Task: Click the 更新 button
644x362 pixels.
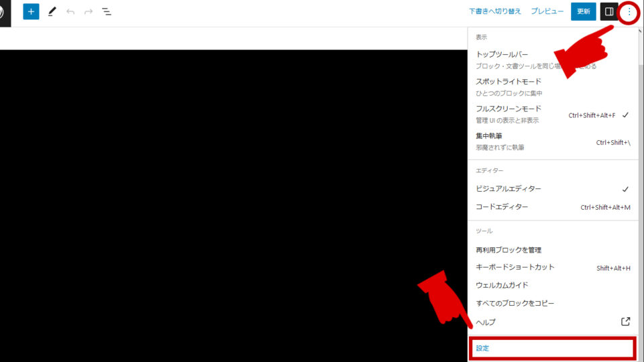Action: pos(583,12)
